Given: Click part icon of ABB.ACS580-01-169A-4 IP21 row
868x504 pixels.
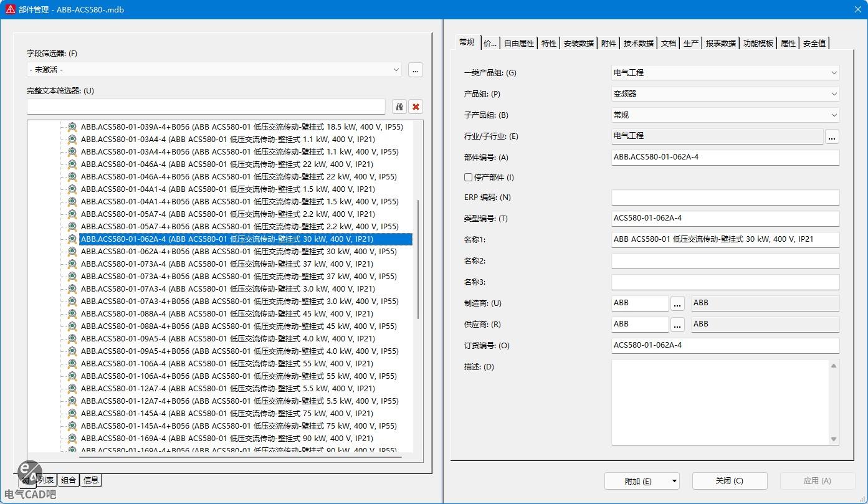Looking at the screenshot, I should pos(72,439).
